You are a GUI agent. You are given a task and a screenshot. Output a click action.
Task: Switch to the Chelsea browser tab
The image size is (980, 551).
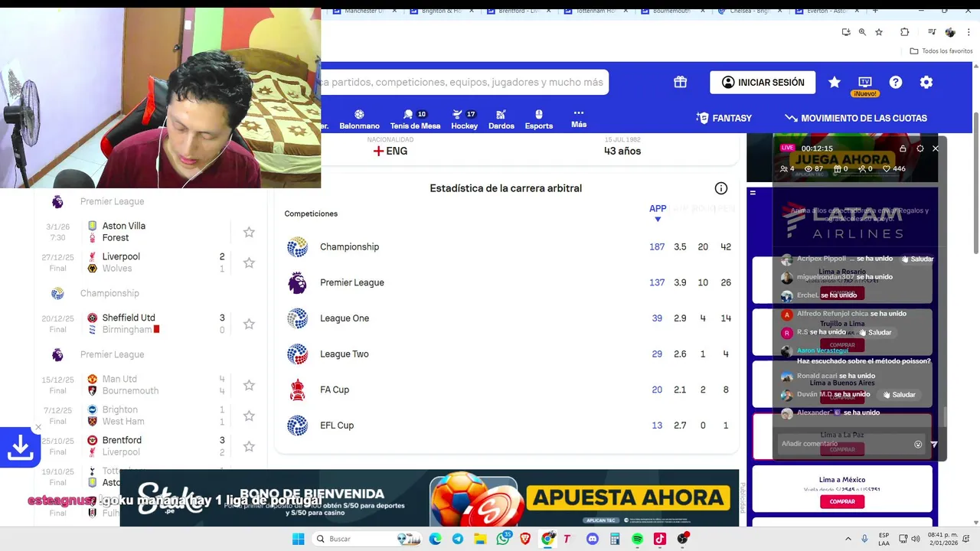click(x=749, y=11)
